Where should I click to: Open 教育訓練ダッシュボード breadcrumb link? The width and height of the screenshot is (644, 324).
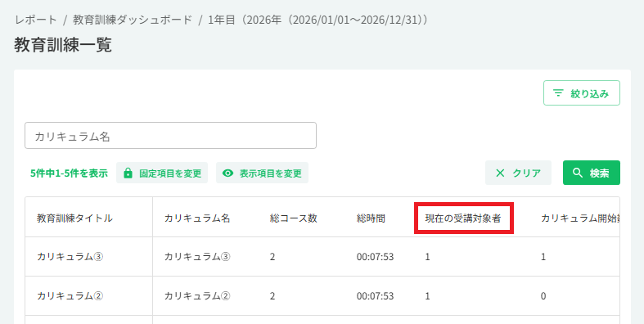point(133,20)
